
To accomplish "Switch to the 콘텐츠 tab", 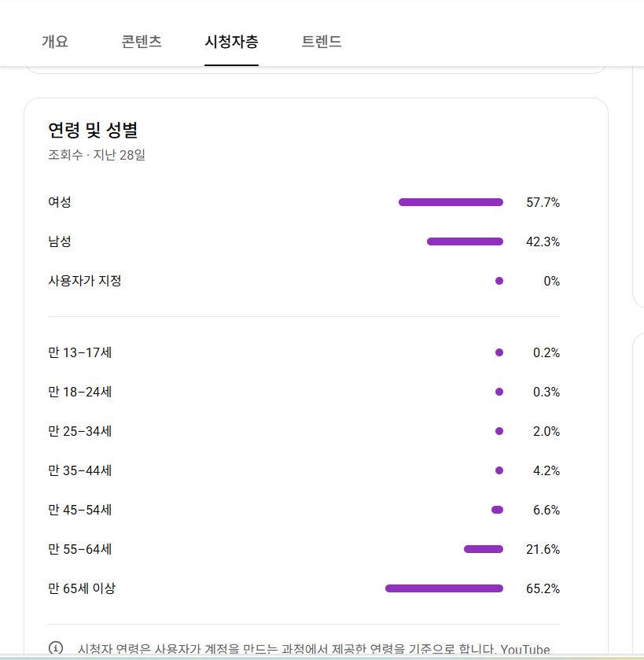I will coord(142,42).
